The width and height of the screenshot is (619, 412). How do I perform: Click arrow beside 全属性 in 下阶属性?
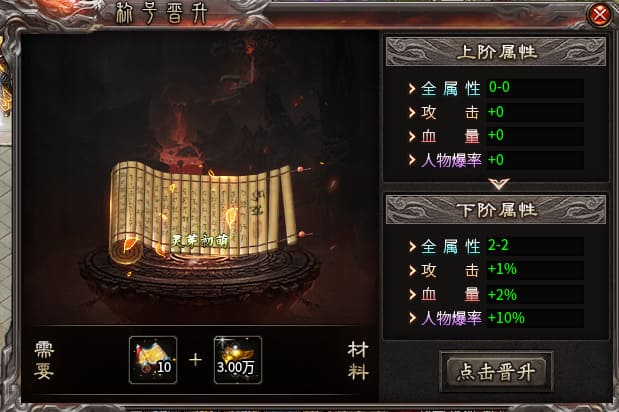click(x=412, y=247)
